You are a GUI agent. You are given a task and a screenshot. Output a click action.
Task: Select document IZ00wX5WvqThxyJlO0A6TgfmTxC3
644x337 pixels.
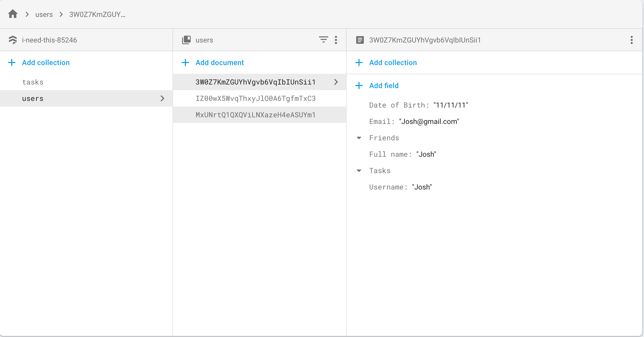(255, 98)
